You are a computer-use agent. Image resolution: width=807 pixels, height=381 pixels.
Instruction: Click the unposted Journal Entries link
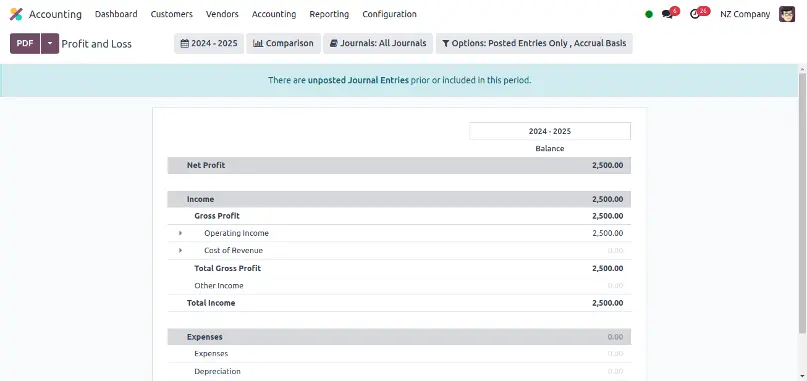tap(358, 80)
